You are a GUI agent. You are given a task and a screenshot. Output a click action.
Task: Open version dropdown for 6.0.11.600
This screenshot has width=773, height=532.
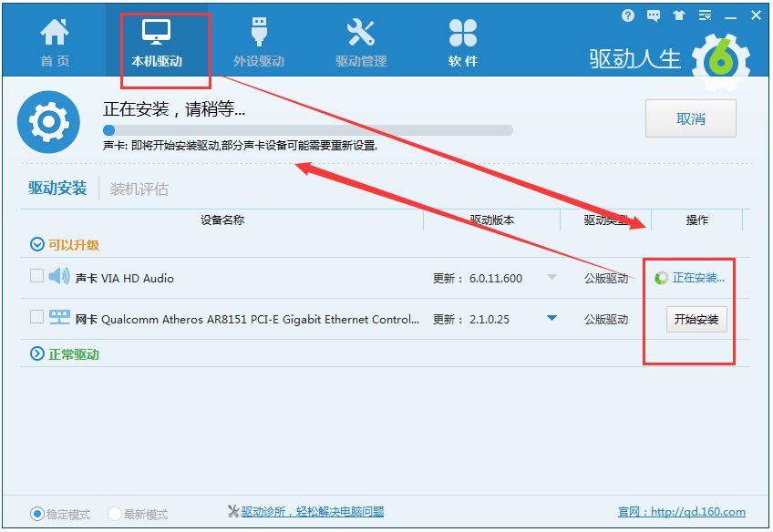[551, 277]
